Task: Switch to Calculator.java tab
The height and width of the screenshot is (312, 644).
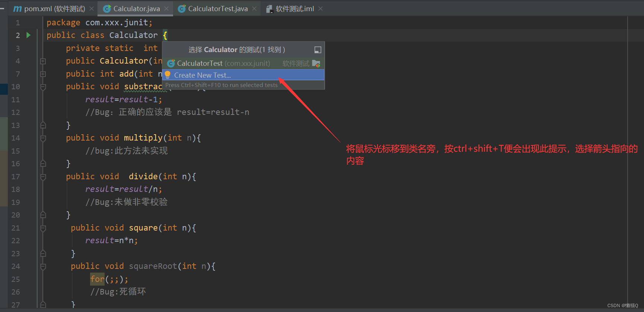Action: pyautogui.click(x=136, y=9)
